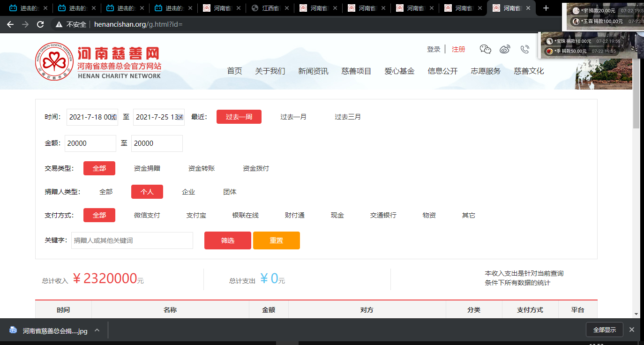Filter by 银联在线 payment method
Screen dimensions: 644x345
pyautogui.click(x=246, y=215)
